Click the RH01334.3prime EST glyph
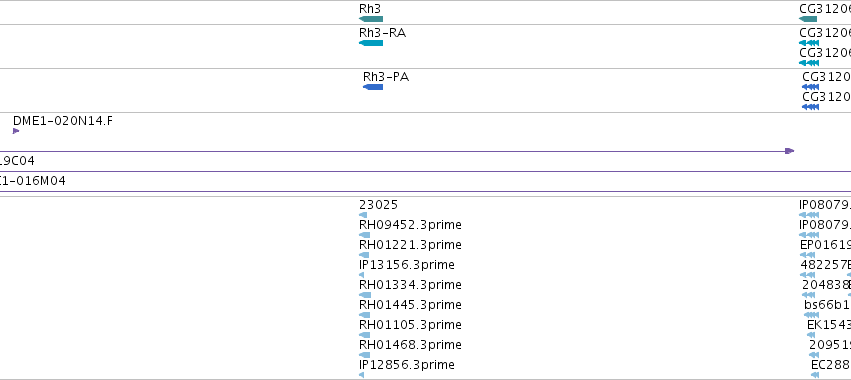851x380 pixels. coord(365,295)
